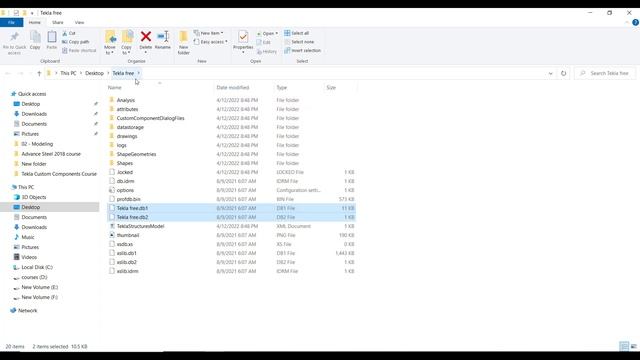Open the File menu tab
Image resolution: width=640 pixels, height=360 pixels.
coord(11,22)
